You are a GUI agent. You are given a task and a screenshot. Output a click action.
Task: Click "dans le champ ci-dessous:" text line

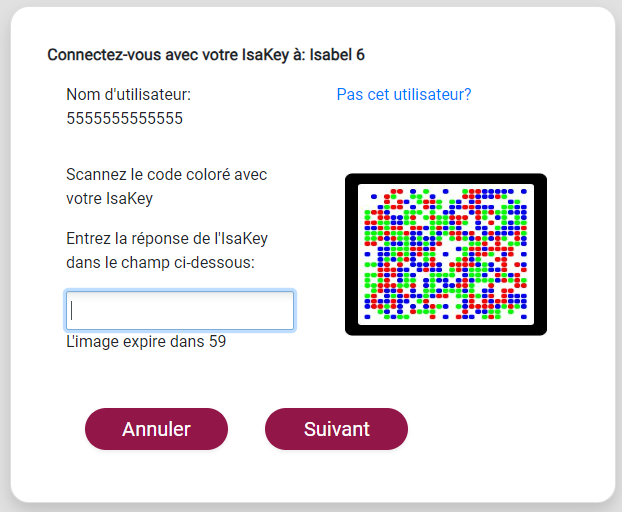click(x=160, y=263)
